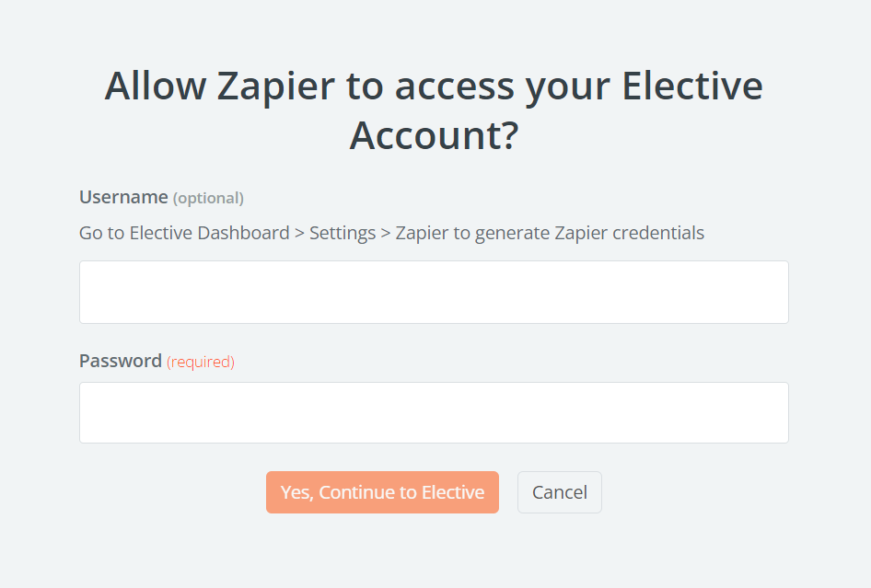Click the word access in heading
The image size is (871, 588).
pyautogui.click(x=455, y=86)
